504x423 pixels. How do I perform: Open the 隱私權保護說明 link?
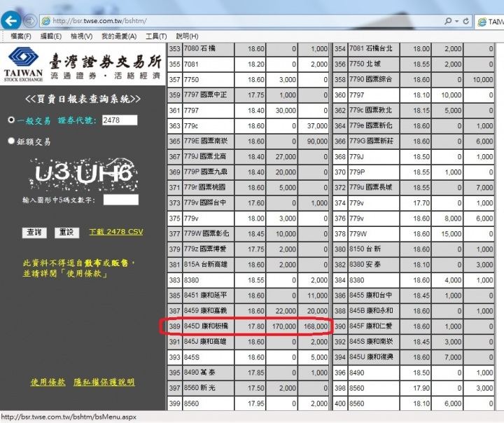pyautogui.click(x=104, y=382)
